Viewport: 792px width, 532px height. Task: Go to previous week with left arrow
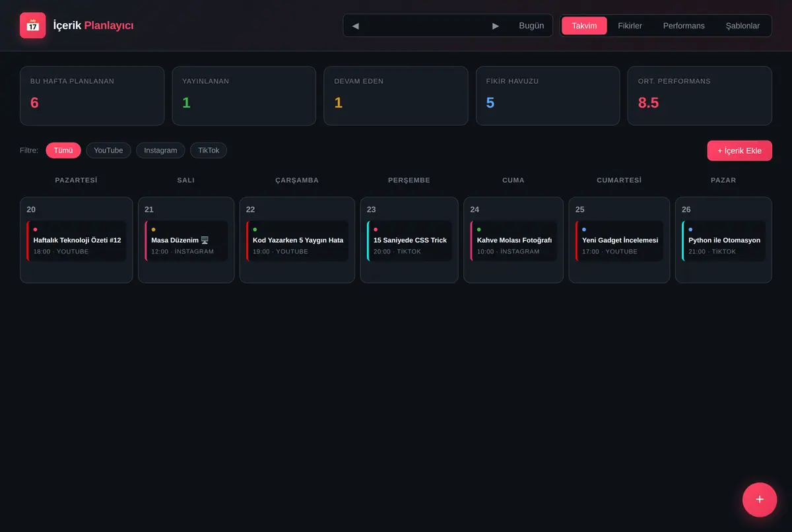tap(356, 26)
